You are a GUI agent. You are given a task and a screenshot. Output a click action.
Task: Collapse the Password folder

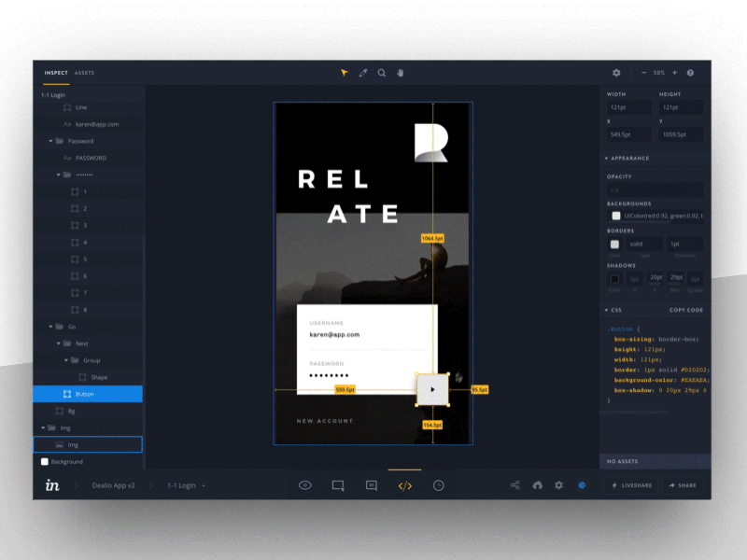[x=50, y=141]
